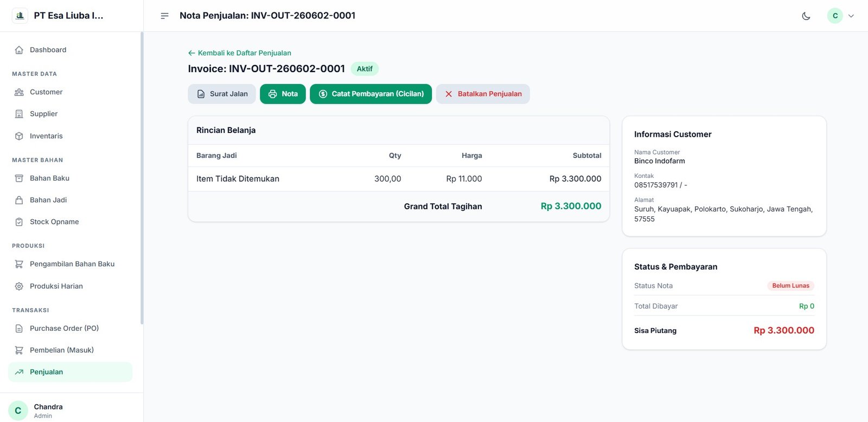868x422 pixels.
Task: Click the item subtotal 'Rp 3.300.000'
Action: (575, 179)
